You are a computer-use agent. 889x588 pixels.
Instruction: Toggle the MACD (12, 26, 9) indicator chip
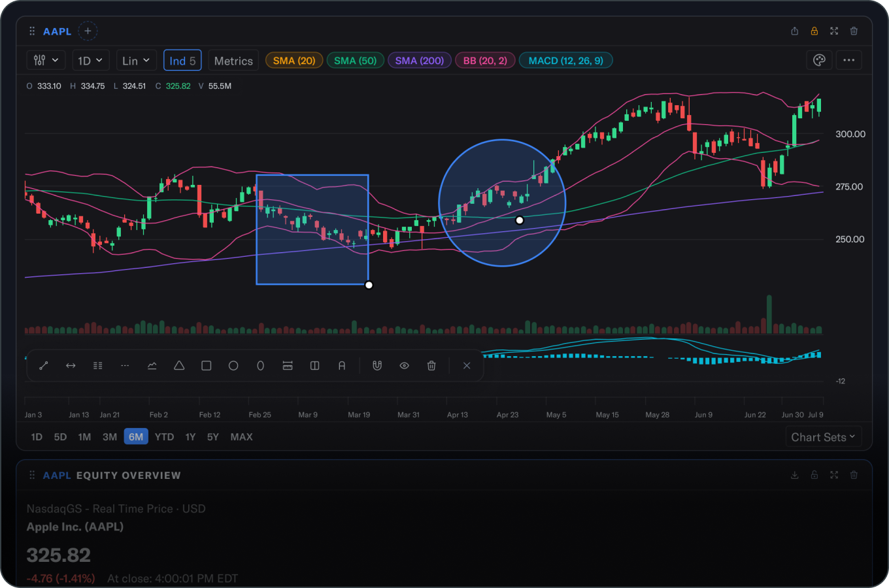tap(566, 61)
